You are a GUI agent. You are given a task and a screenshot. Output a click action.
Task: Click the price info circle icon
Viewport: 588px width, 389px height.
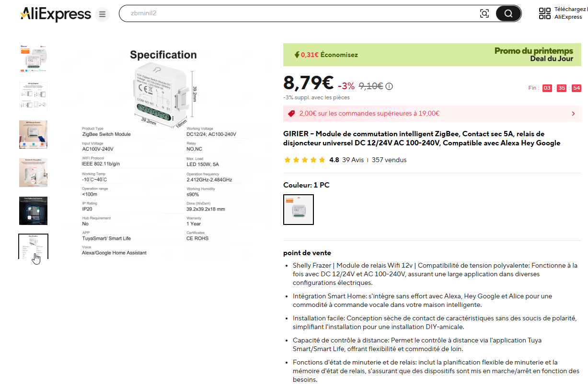[389, 86]
